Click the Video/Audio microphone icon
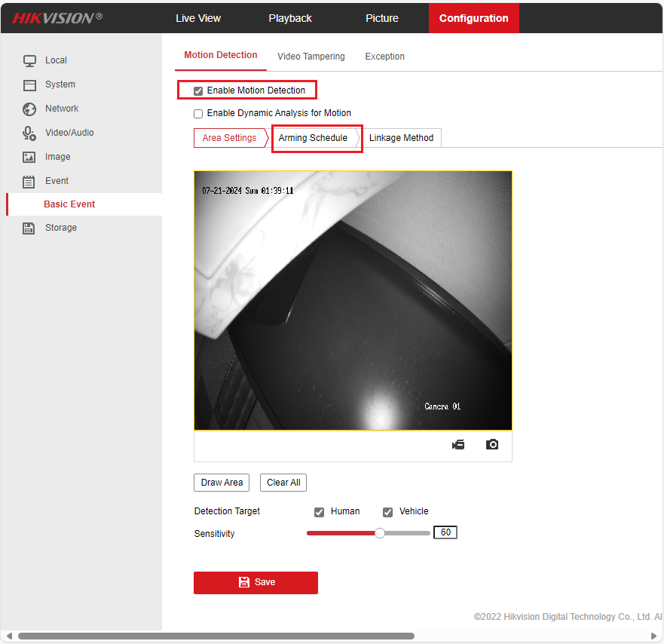Image resolution: width=664 pixels, height=644 pixels. [x=29, y=133]
